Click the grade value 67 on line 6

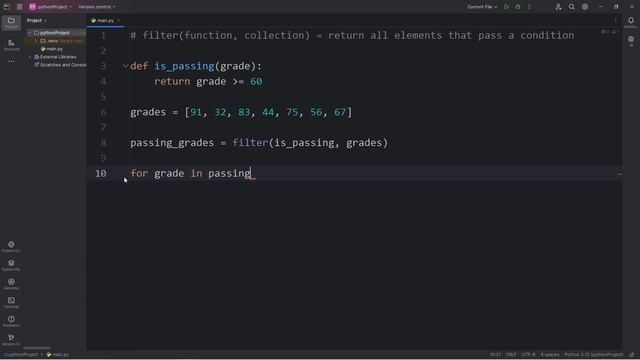pos(340,112)
